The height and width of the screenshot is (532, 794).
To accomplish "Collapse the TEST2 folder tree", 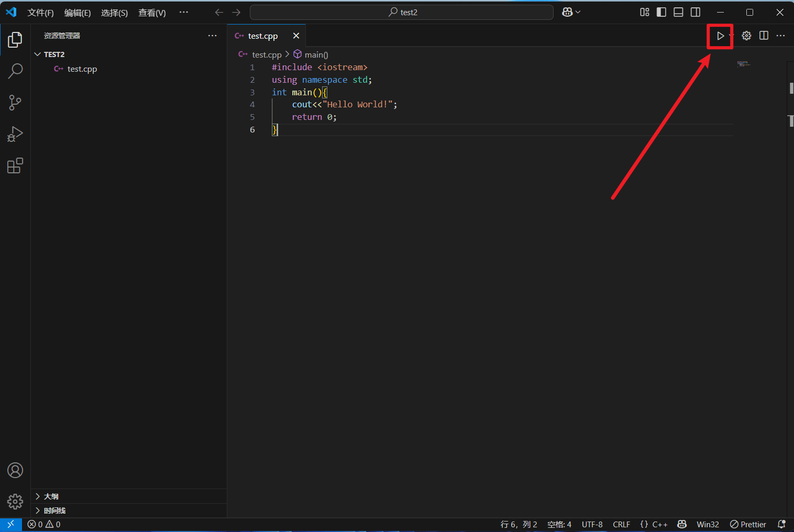I will [x=38, y=54].
